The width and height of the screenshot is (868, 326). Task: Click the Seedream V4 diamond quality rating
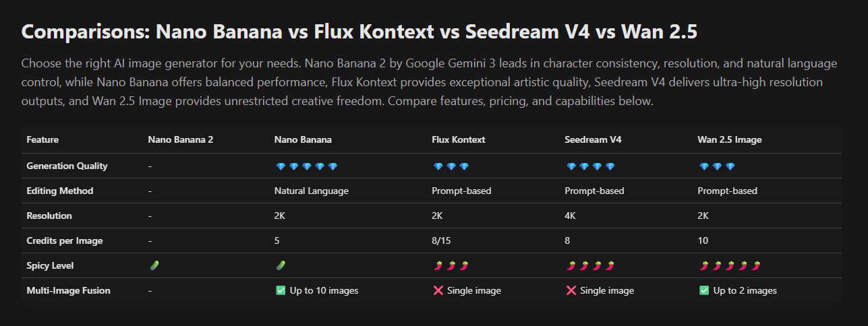[x=589, y=166]
